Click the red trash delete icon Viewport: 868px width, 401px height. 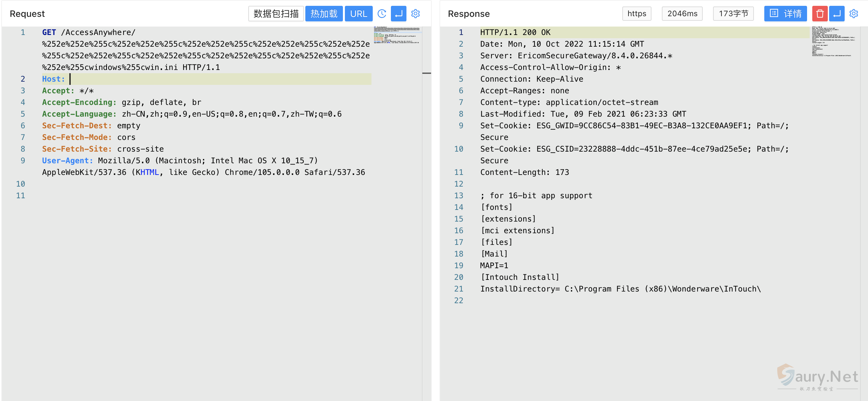819,14
